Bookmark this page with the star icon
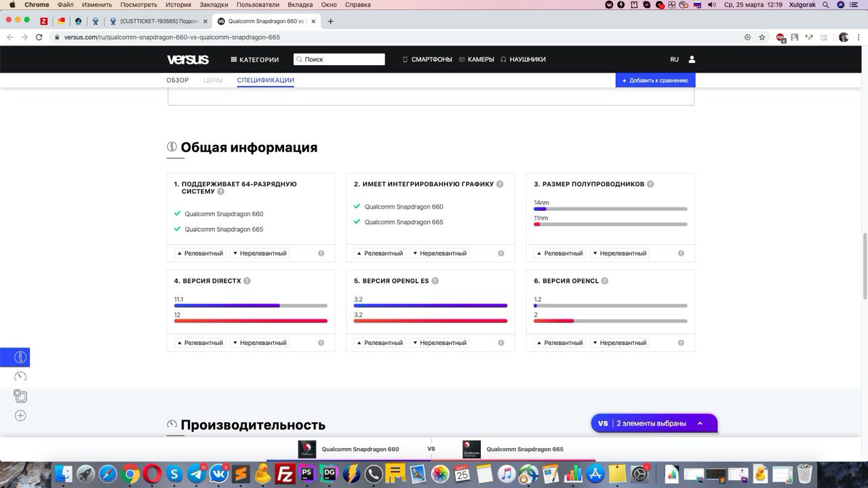 [762, 37]
